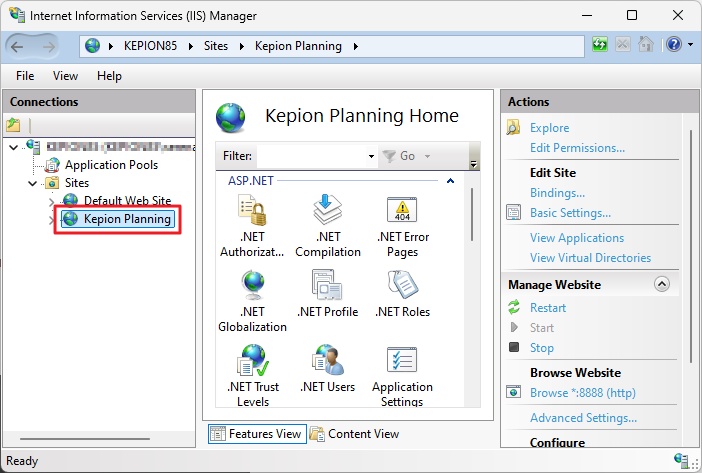702x473 pixels.
Task: Click the Connections panel horizontal scrollbar
Action: 85,439
